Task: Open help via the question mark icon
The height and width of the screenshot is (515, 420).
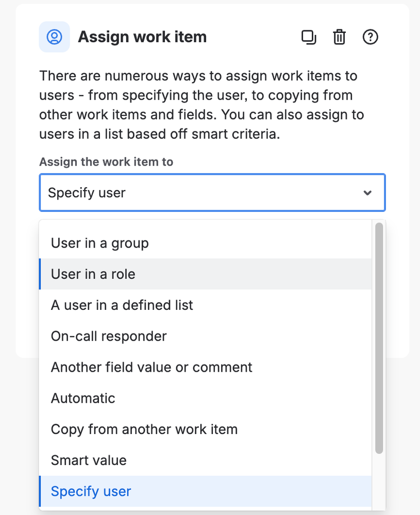Action: click(x=371, y=37)
